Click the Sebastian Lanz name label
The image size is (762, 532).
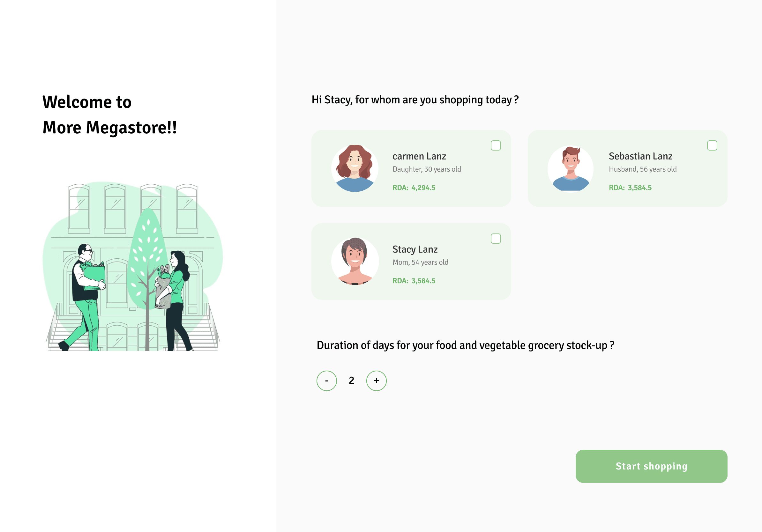pyautogui.click(x=640, y=156)
